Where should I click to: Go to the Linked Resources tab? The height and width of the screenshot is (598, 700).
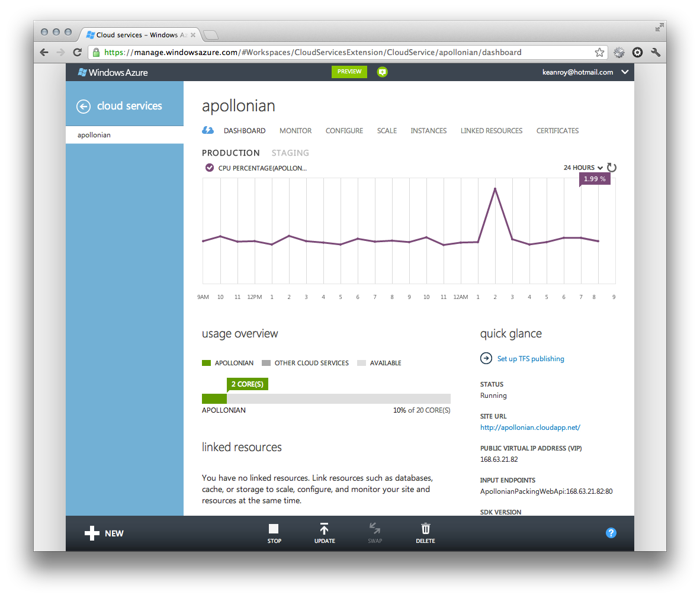[x=492, y=131]
